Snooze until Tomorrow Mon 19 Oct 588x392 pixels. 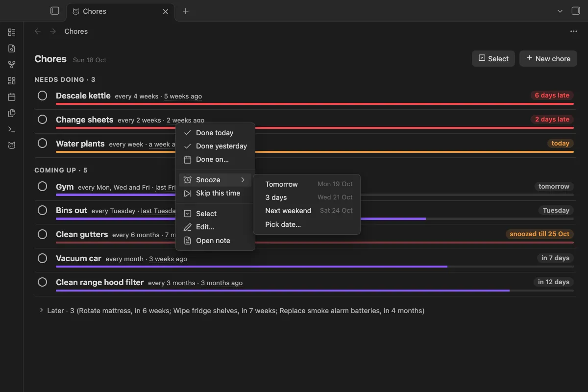307,184
